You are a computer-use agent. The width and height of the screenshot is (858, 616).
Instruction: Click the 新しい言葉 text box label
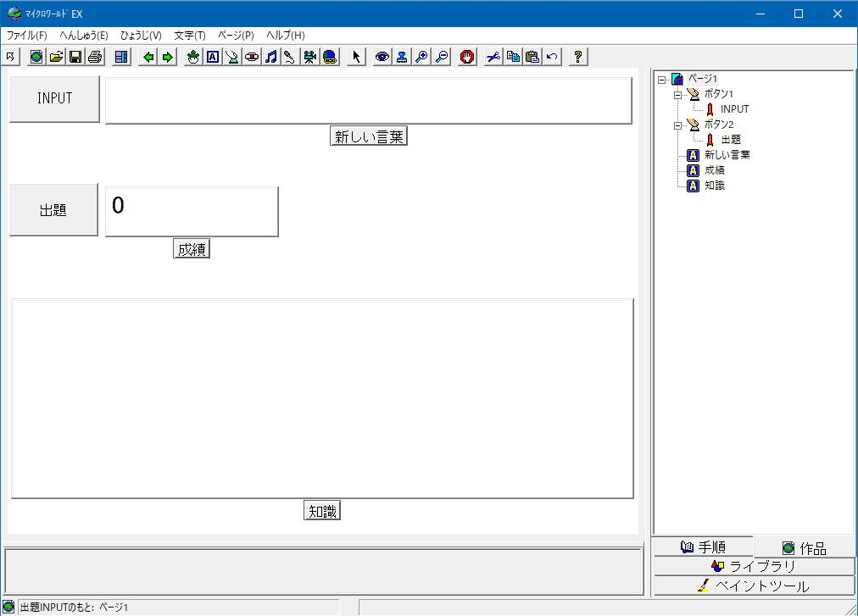[x=369, y=136]
